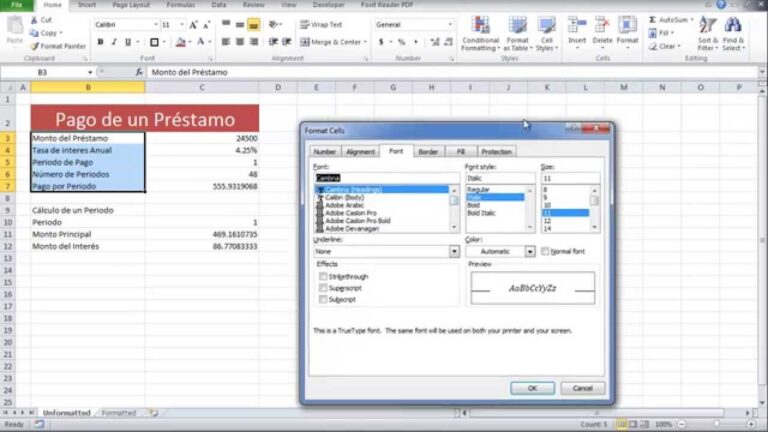Toggle Italic formatting in ribbon
This screenshot has height=432, width=768.
[x=114, y=42]
